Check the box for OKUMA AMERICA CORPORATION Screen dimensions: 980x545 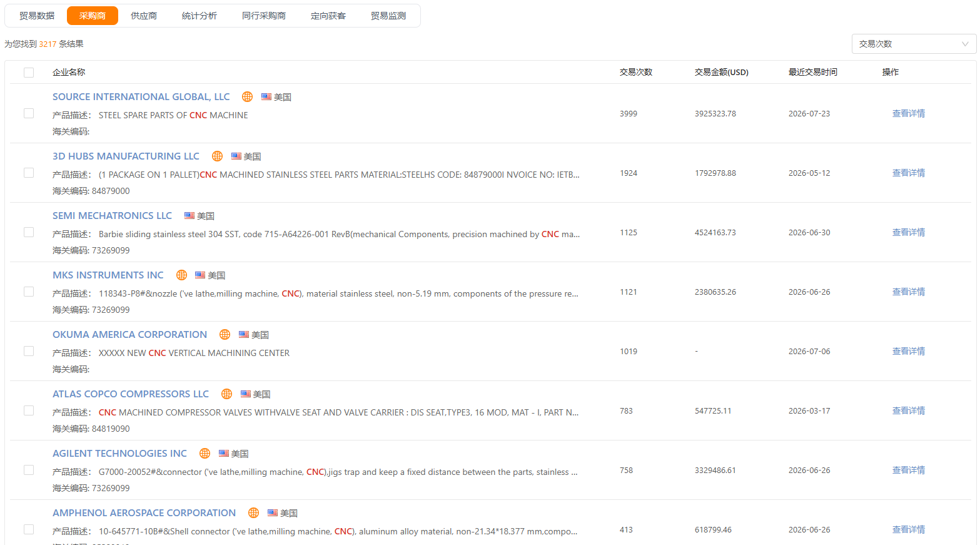pyautogui.click(x=29, y=351)
